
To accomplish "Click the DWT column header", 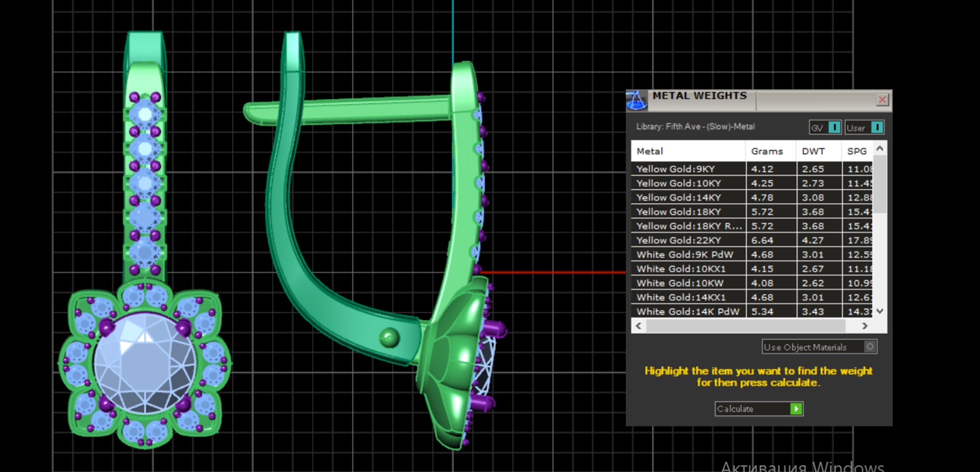I will click(819, 151).
